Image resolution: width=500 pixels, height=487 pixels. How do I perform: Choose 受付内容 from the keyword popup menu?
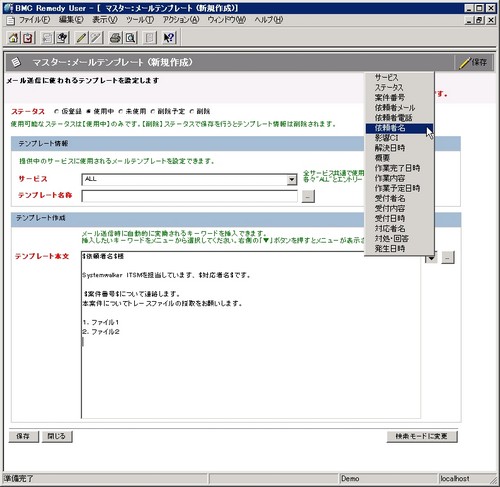[x=399, y=208]
